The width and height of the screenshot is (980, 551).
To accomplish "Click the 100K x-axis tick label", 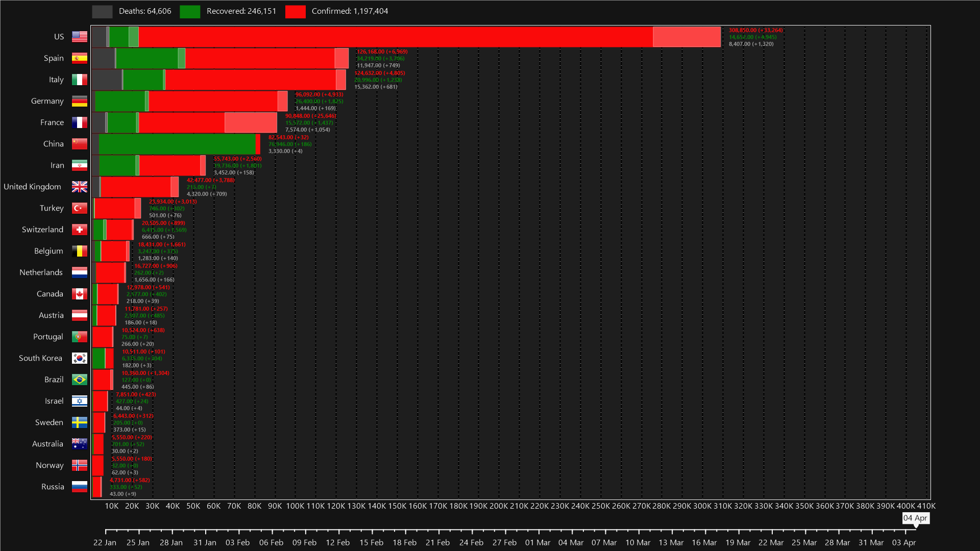I will click(x=295, y=506).
